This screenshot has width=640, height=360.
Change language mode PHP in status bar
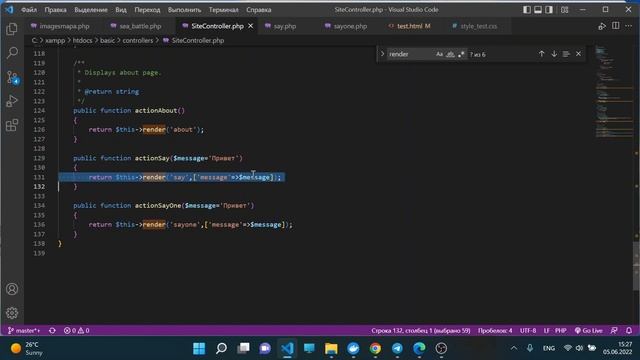tap(560, 331)
